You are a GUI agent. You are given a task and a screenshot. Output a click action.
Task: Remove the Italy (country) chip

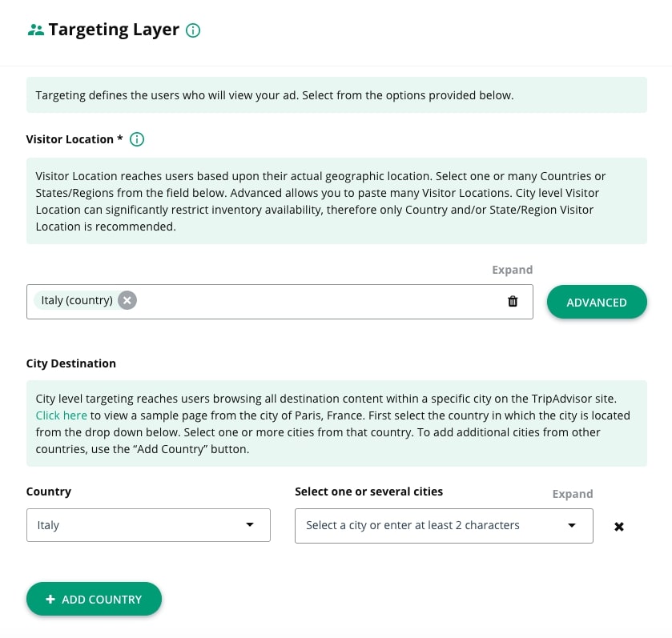tap(127, 300)
